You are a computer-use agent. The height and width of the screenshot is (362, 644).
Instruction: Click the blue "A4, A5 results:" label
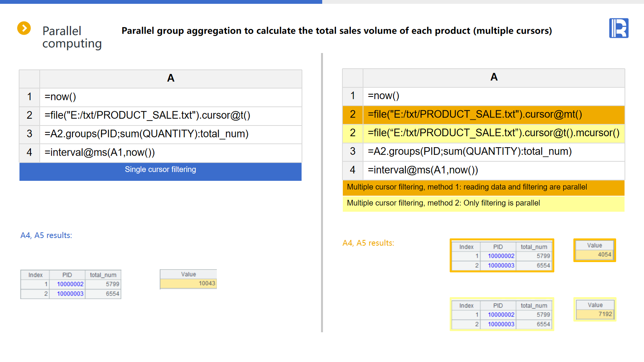tap(46, 235)
